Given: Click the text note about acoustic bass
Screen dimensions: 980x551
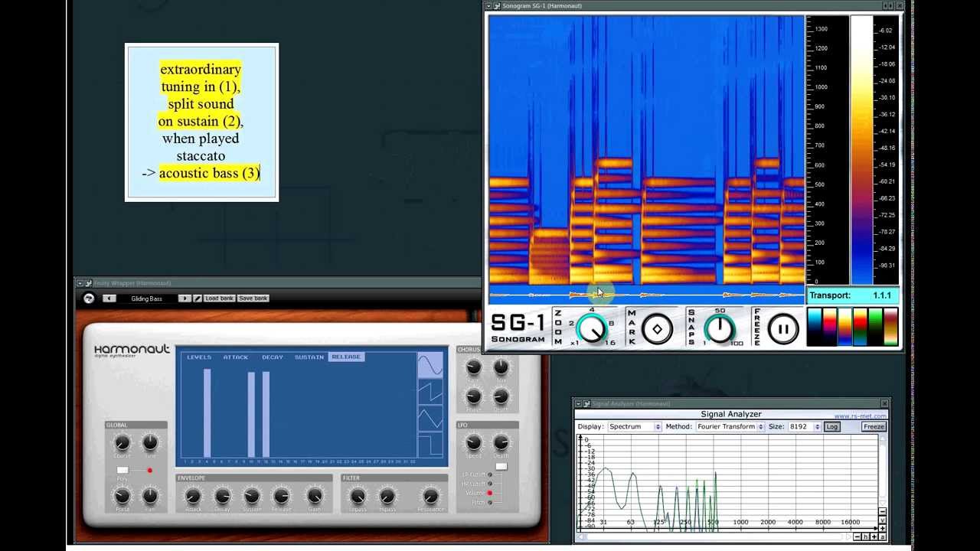Looking at the screenshot, I should click(x=201, y=122).
